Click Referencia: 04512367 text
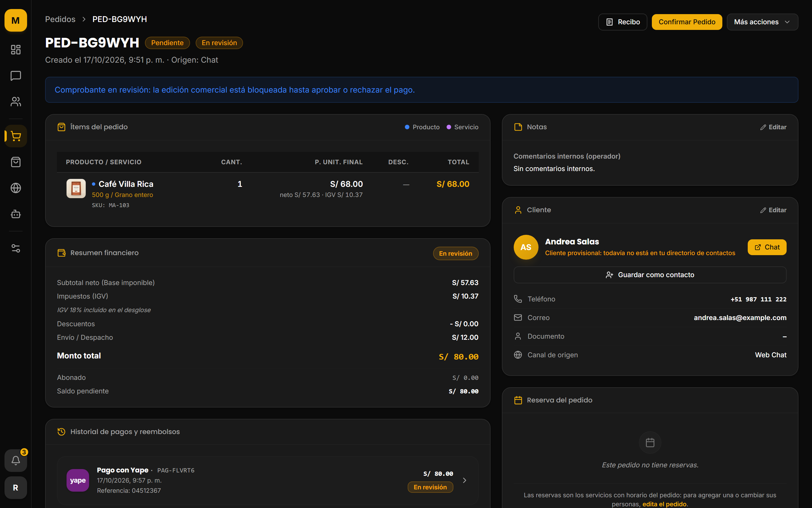The height and width of the screenshot is (508, 812). click(x=129, y=491)
